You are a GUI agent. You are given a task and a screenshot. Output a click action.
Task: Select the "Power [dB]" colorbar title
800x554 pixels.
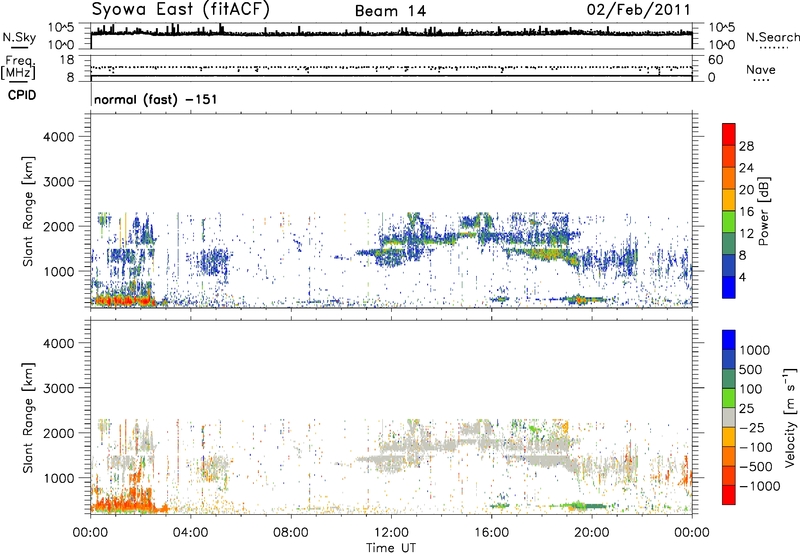click(763, 211)
